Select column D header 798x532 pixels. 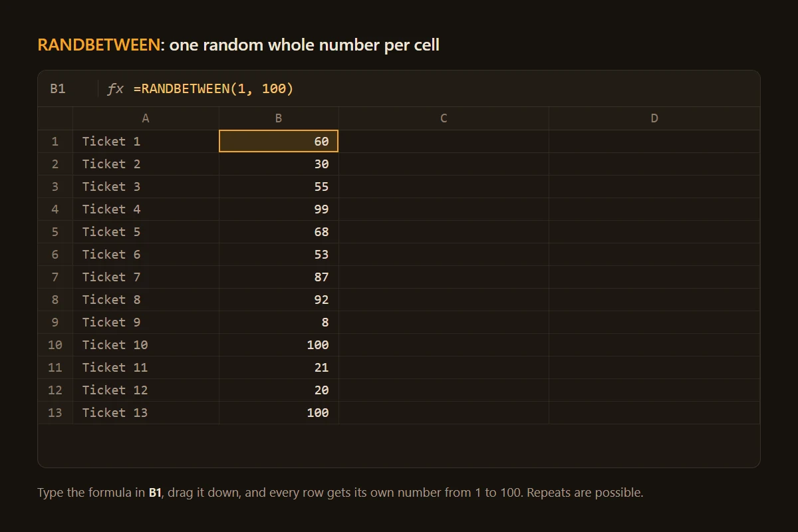point(654,118)
